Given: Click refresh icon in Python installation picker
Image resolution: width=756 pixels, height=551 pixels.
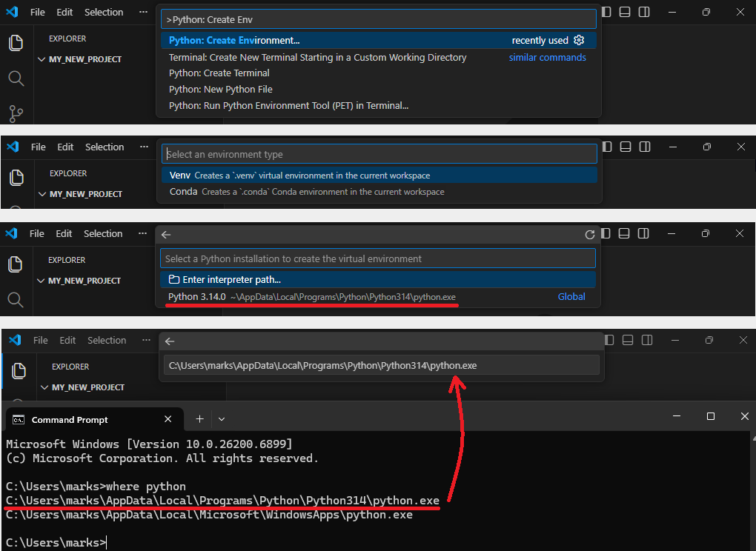Looking at the screenshot, I should [x=590, y=235].
